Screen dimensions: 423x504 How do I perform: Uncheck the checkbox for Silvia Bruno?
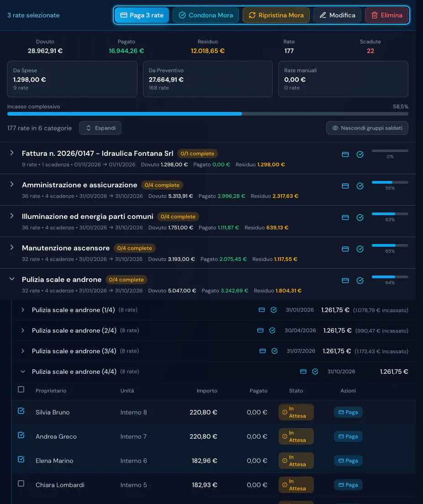pos(21,411)
